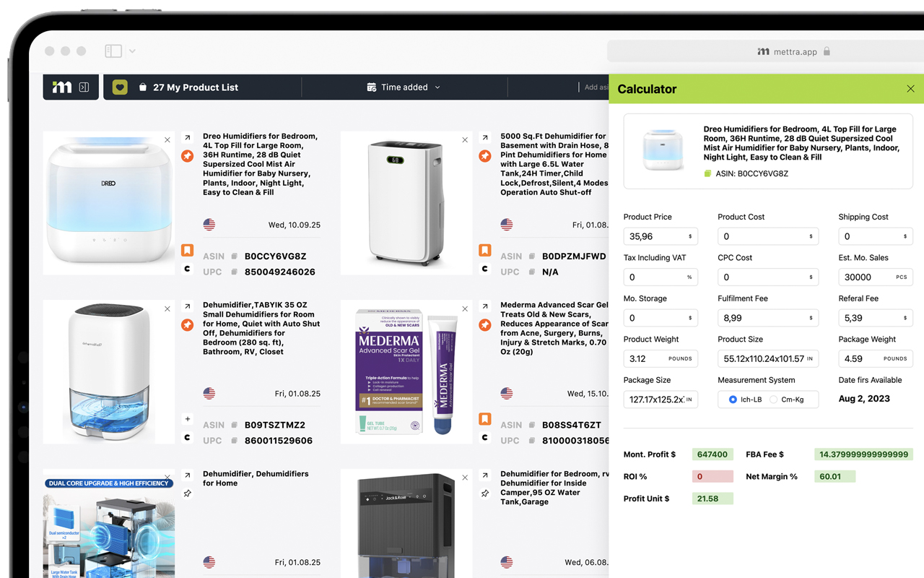Image resolution: width=924 pixels, height=578 pixels.
Task: Click the mettra.app address bar
Action: tap(765, 51)
